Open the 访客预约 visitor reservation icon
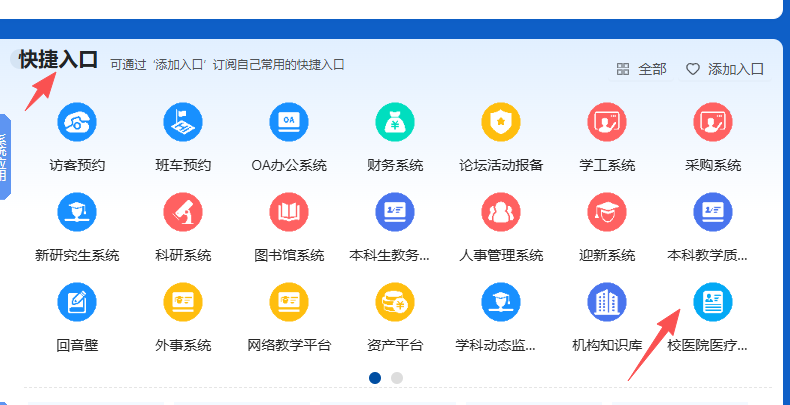This screenshot has width=790, height=405. click(77, 122)
